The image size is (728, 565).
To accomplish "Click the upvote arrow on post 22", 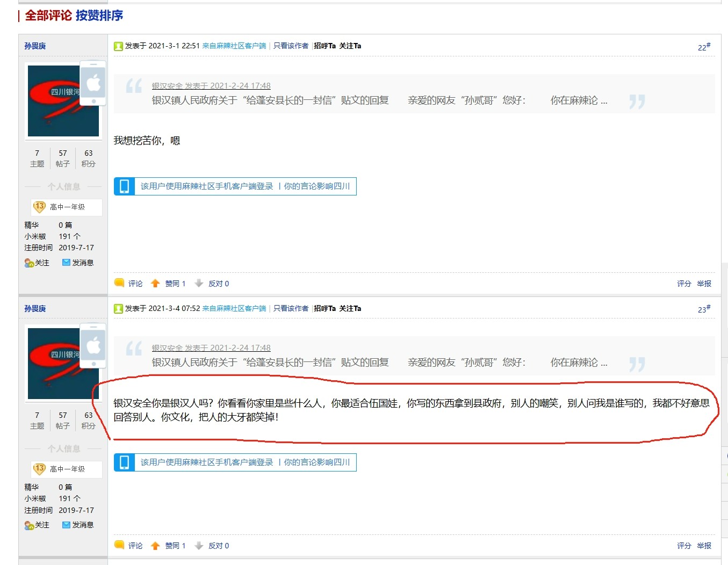I will point(155,284).
